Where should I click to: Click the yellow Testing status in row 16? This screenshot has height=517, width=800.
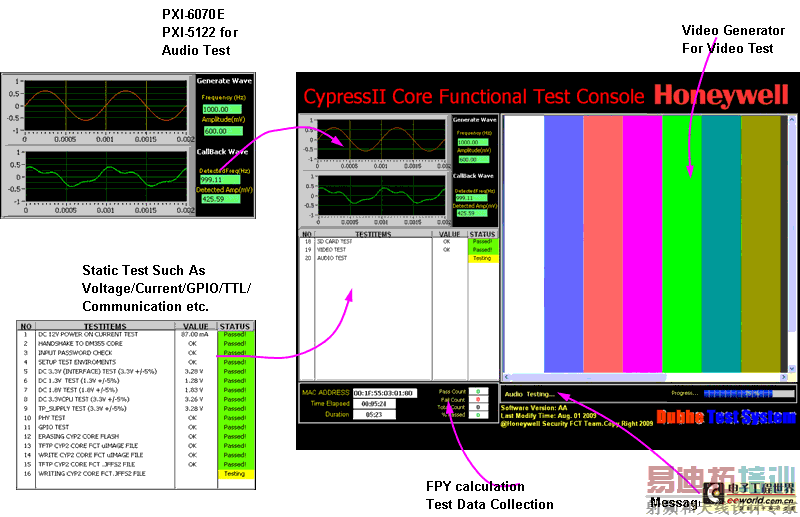[235, 474]
